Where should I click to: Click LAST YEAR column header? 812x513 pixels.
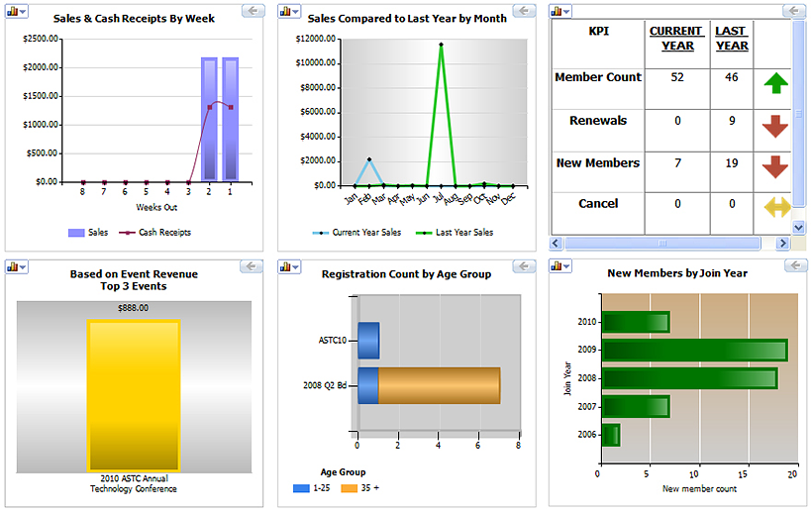point(732,39)
